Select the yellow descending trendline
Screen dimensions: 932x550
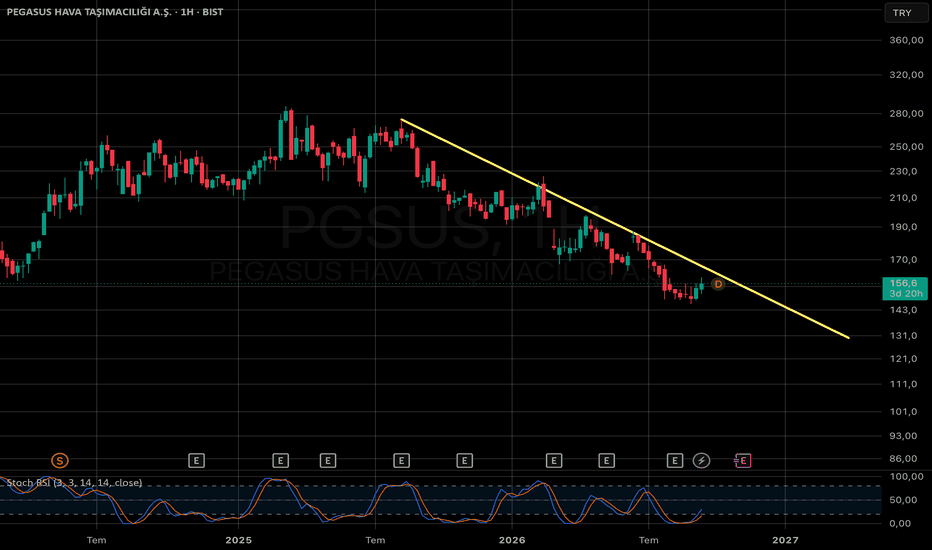(624, 228)
